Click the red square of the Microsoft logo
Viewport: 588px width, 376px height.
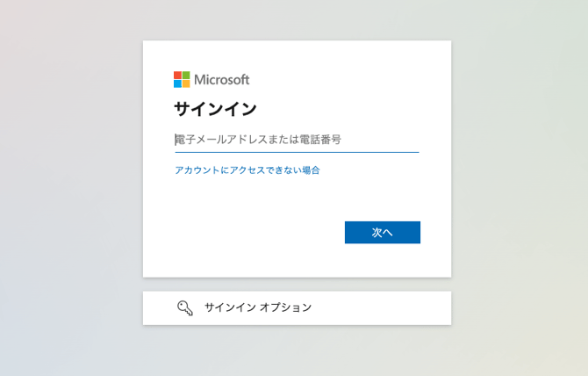[x=177, y=75]
